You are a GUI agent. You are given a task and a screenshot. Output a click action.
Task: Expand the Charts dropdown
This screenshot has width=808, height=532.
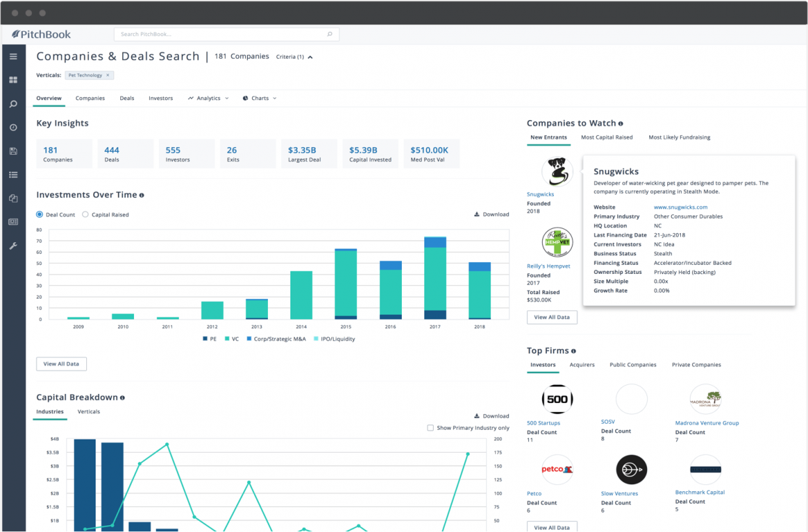click(x=260, y=98)
